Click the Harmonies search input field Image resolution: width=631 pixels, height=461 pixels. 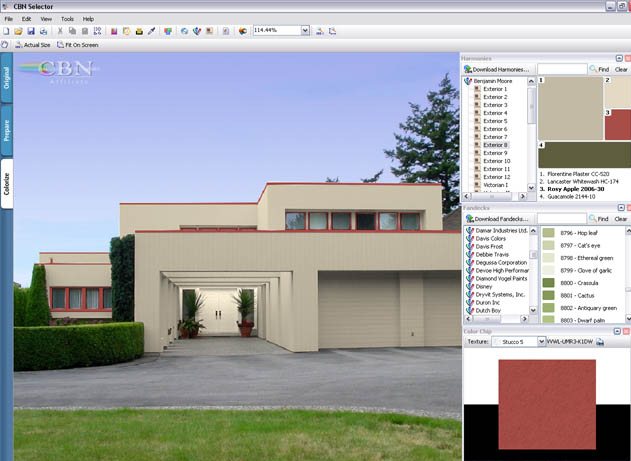tap(562, 69)
